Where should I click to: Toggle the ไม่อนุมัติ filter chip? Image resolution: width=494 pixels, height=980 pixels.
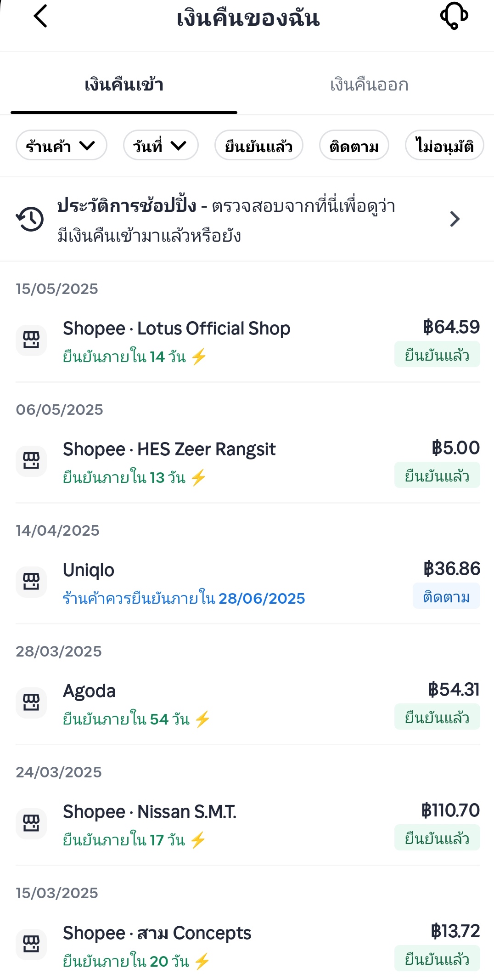[444, 146]
